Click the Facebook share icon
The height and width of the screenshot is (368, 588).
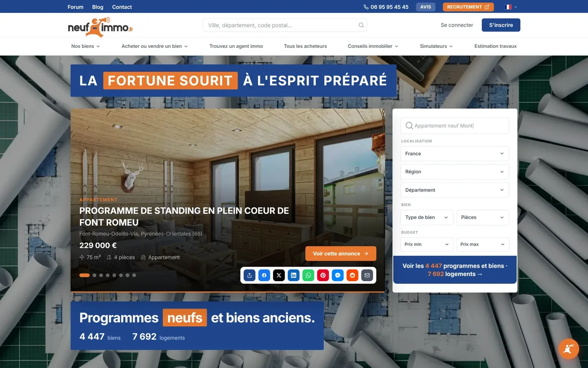coord(264,275)
